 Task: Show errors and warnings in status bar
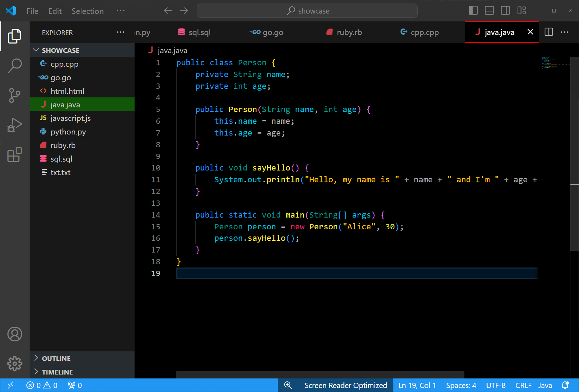point(42,385)
